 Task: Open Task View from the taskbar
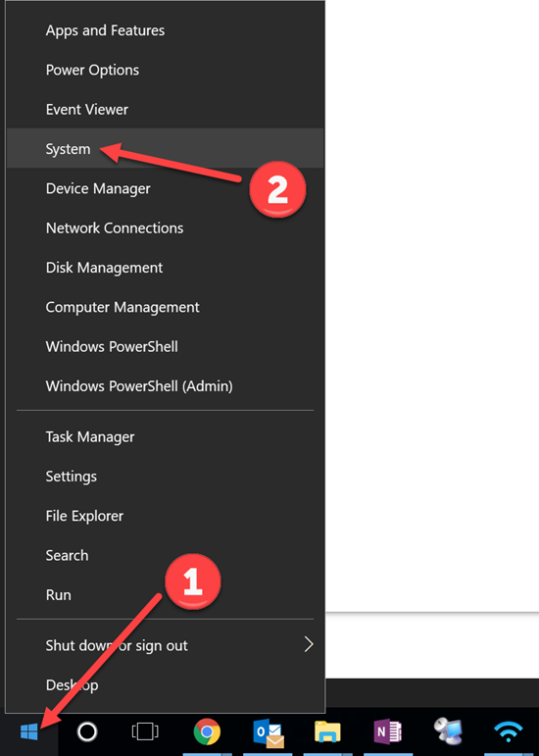144,731
